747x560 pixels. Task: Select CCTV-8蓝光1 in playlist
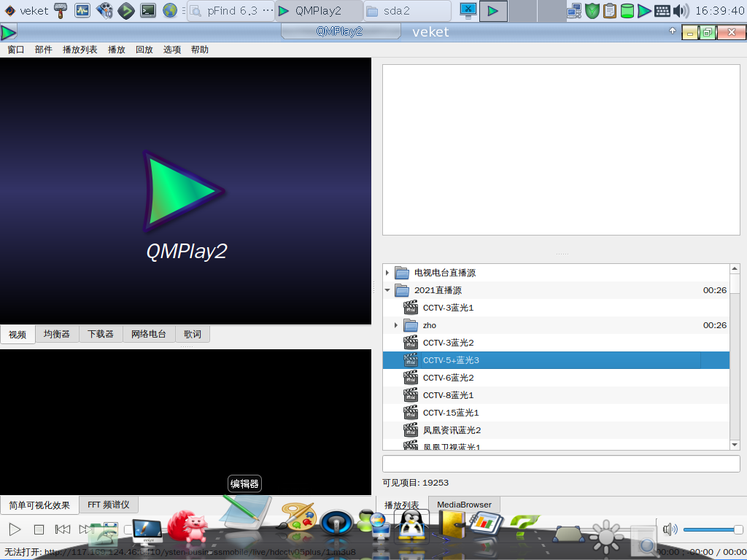(x=556, y=395)
